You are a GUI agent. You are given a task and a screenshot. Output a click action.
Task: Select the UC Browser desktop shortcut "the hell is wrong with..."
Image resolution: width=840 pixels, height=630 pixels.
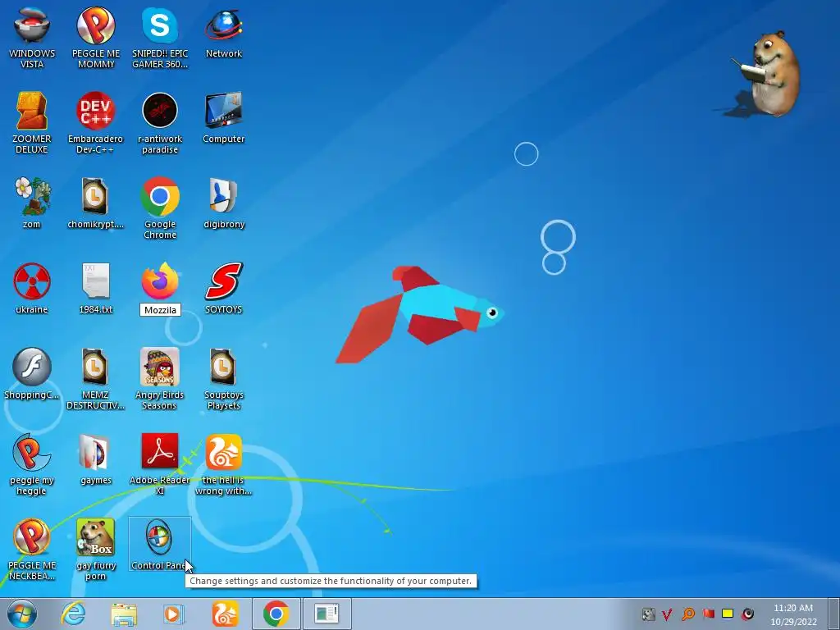tap(223, 464)
